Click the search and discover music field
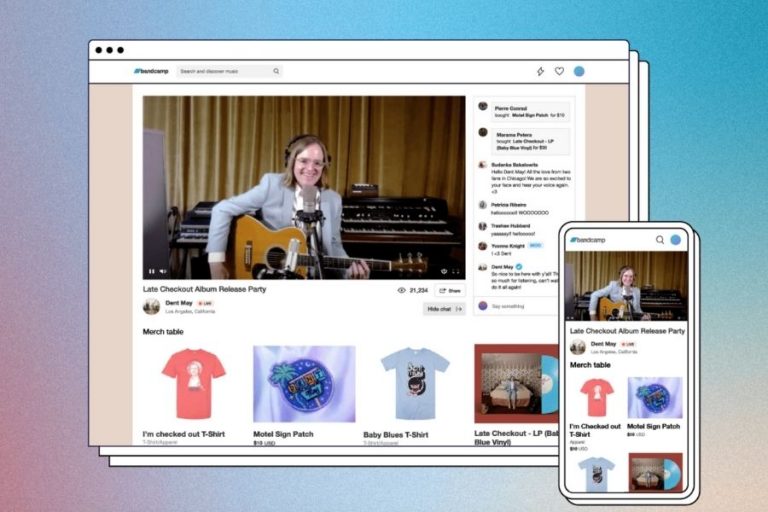Screen dimensions: 768x512 (x=229, y=71)
